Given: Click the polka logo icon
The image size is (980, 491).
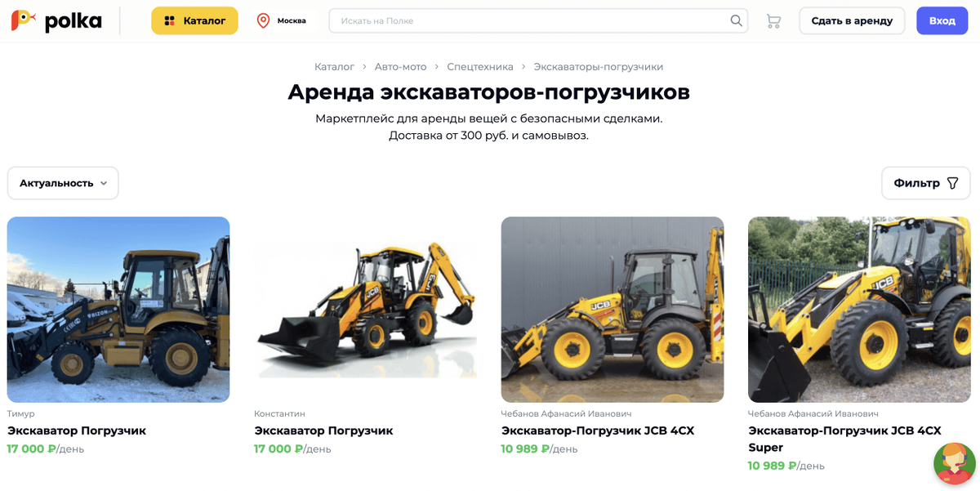Looking at the screenshot, I should coord(23,20).
